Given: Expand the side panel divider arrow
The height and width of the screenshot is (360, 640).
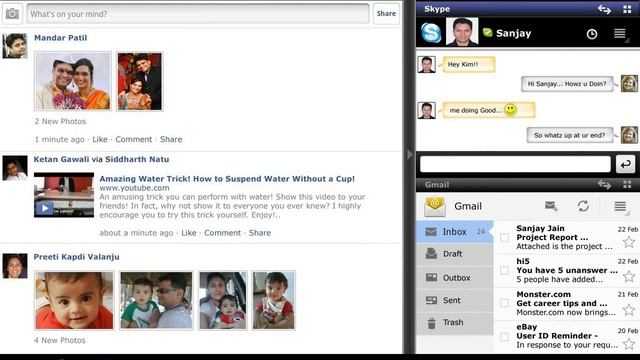Looking at the screenshot, I should pos(410,155).
